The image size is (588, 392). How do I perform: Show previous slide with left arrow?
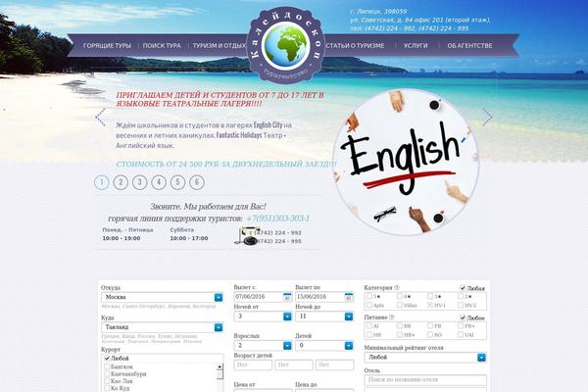pos(101,117)
